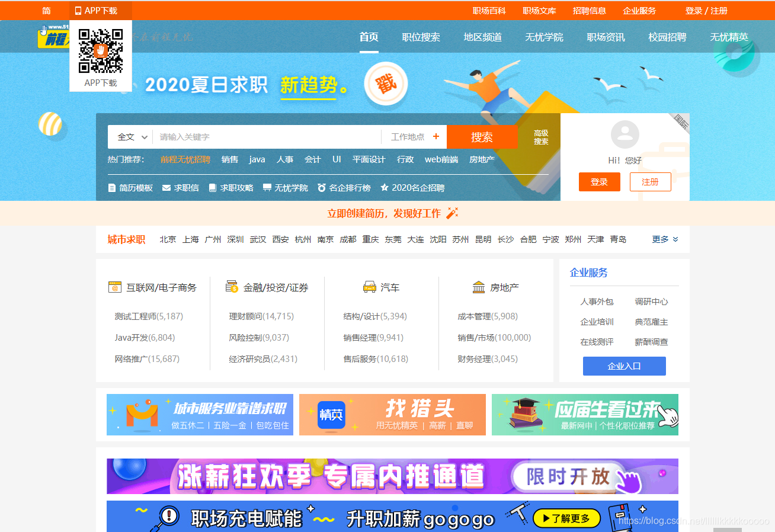
Task: Open the 全文 search field dropdown
Action: (130, 137)
